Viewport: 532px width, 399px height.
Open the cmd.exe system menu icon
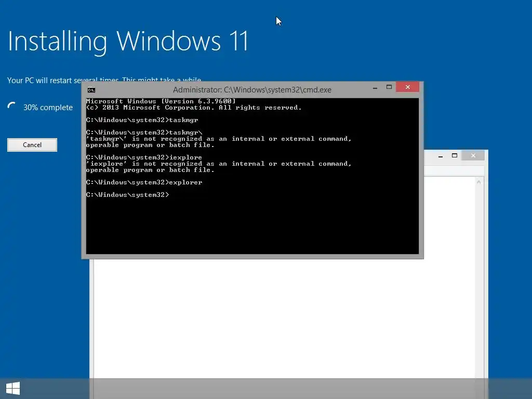point(91,90)
